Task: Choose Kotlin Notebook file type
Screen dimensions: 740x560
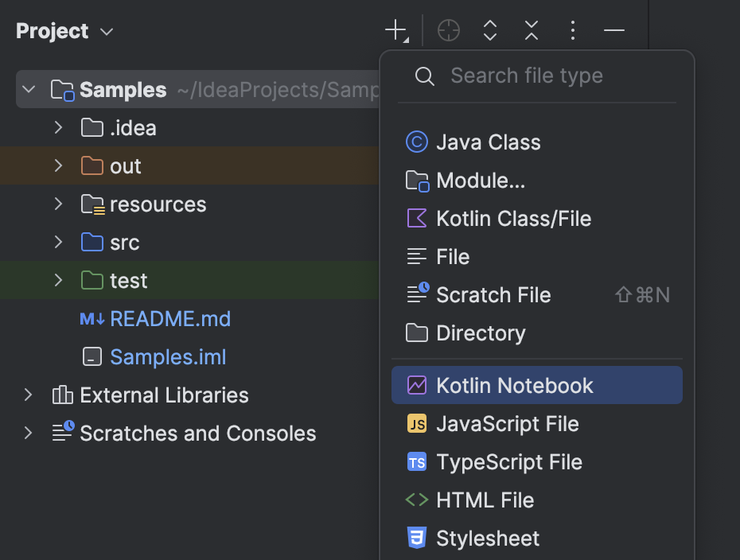Action: coord(515,386)
